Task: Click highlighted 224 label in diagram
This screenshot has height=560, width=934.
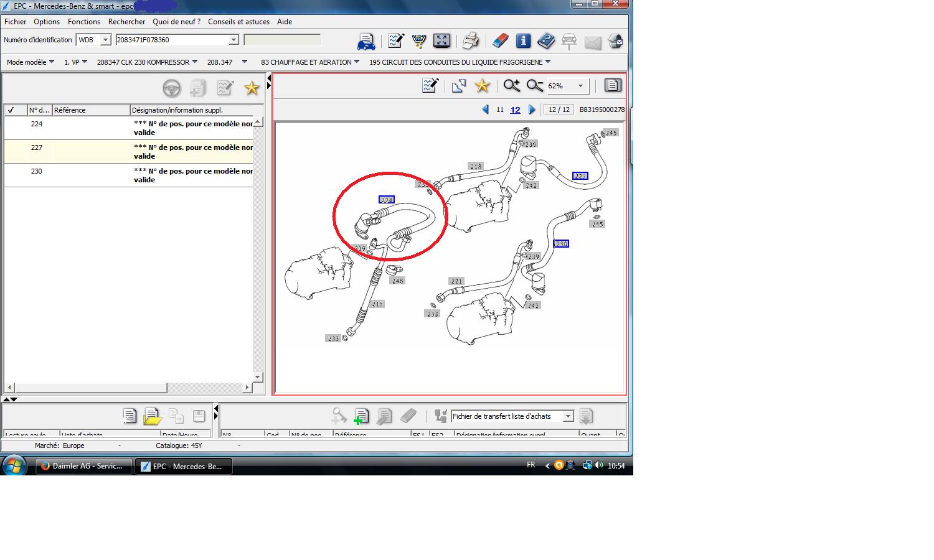Action: tap(387, 200)
